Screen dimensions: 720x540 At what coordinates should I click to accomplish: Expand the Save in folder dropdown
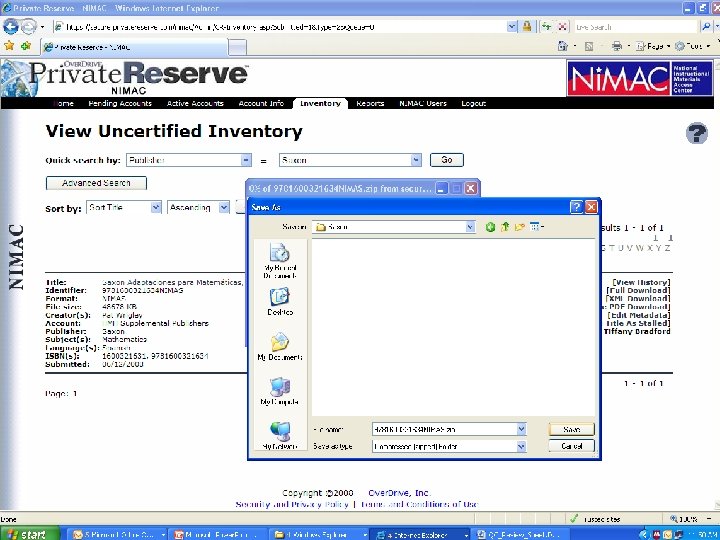470,226
